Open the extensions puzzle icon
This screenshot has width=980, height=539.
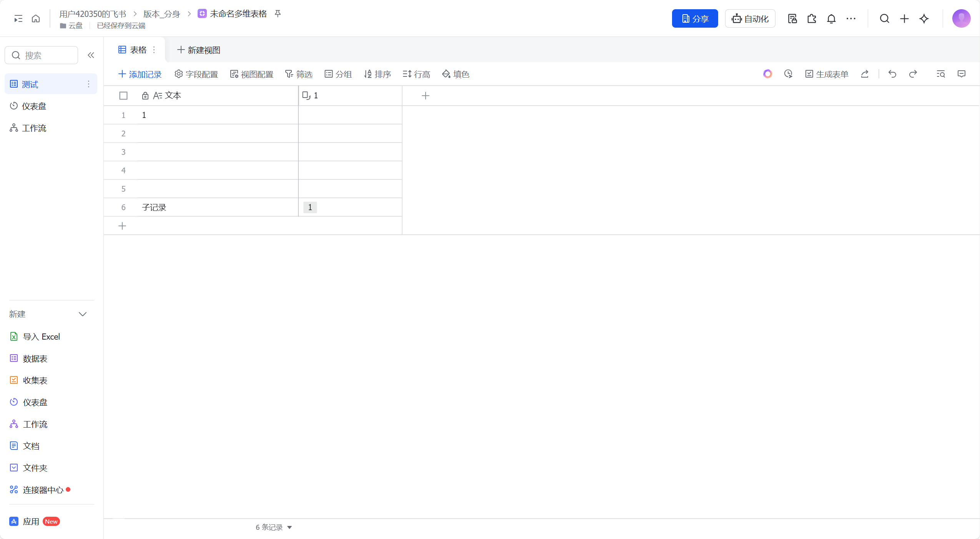(x=812, y=18)
